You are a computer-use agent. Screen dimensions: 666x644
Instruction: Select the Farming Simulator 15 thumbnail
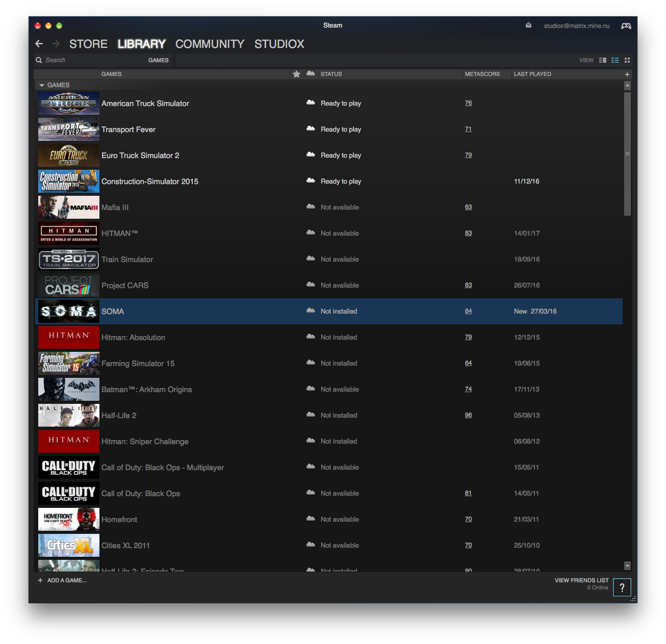(69, 364)
